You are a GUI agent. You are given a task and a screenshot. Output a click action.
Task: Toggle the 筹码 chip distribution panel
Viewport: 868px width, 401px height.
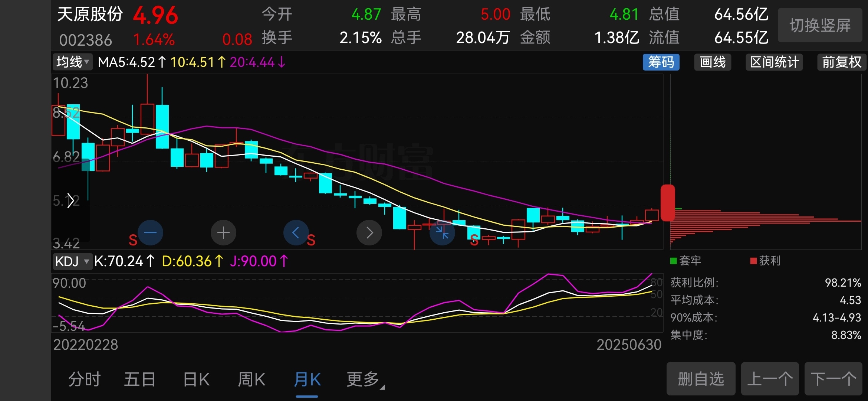point(661,62)
